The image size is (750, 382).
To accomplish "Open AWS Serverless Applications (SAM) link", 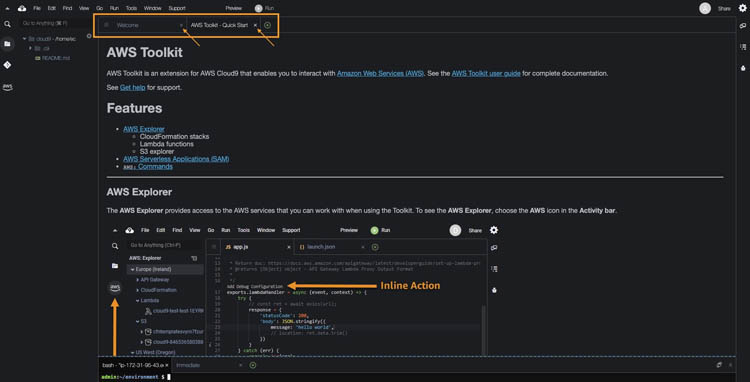I will coord(176,159).
